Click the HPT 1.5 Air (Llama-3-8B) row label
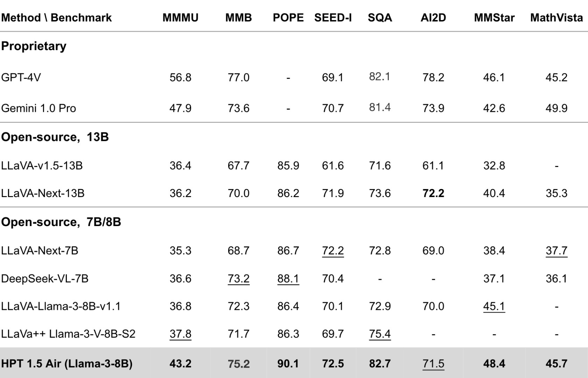Screen dimensions: 588x378 [67, 363]
